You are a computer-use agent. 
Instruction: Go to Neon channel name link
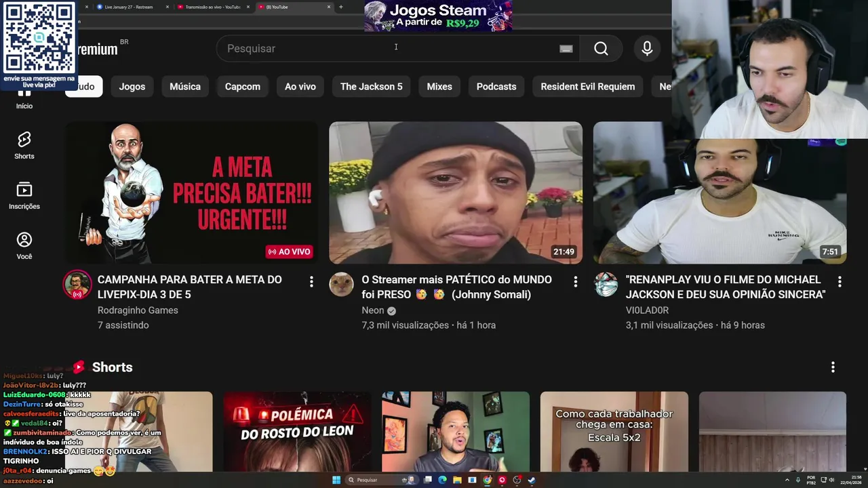point(373,310)
